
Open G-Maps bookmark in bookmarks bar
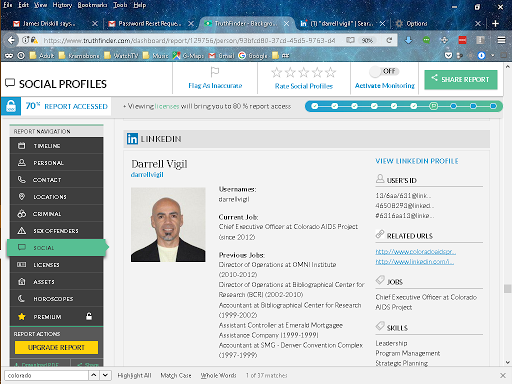click(188, 56)
